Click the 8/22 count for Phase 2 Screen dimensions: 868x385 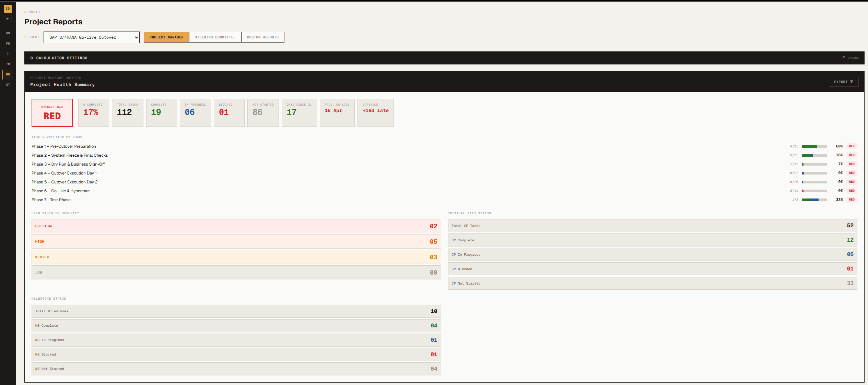(x=794, y=155)
